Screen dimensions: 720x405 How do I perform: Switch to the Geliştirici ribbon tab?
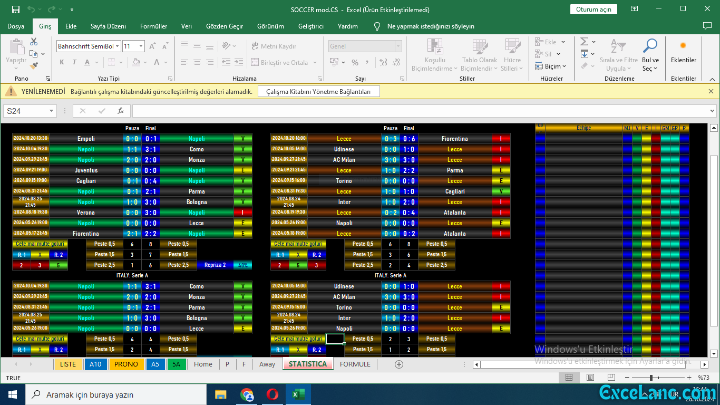coord(311,26)
